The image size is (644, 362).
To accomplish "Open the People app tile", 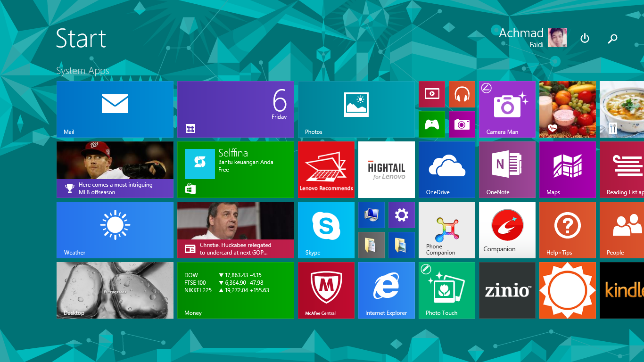I will 622,230.
